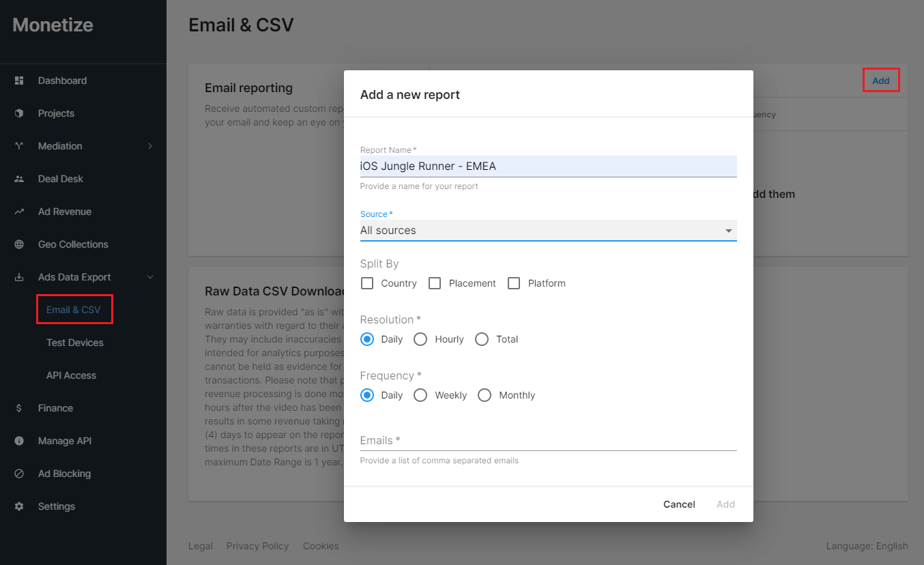Expand the Mediation submenu chevron
The height and width of the screenshot is (565, 924).
[150, 146]
